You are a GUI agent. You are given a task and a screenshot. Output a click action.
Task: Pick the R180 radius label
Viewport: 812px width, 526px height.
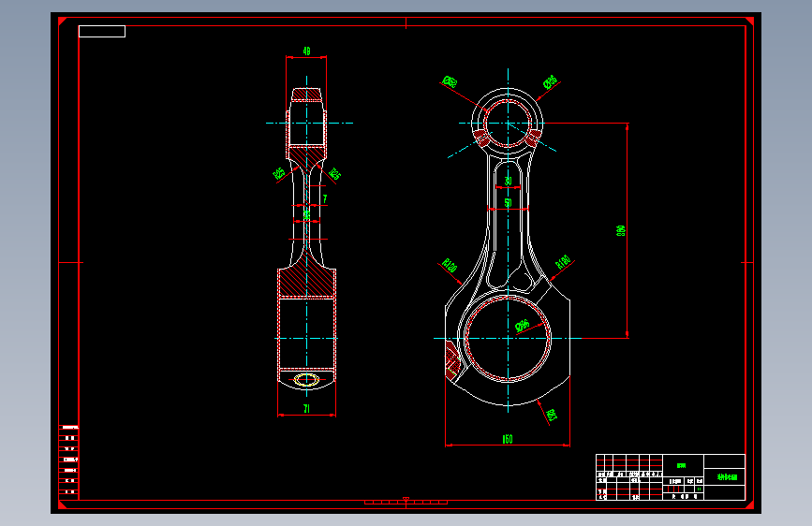pos(563,262)
